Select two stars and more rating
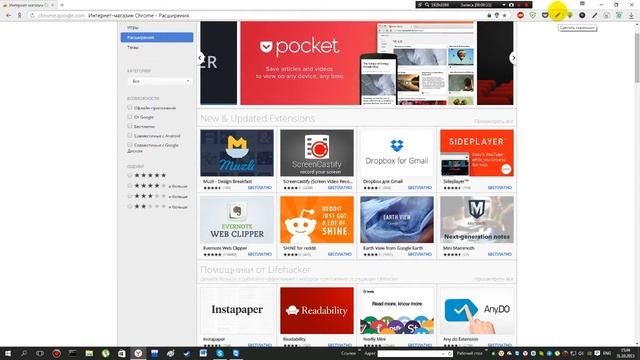640x360 pixels. [x=130, y=207]
